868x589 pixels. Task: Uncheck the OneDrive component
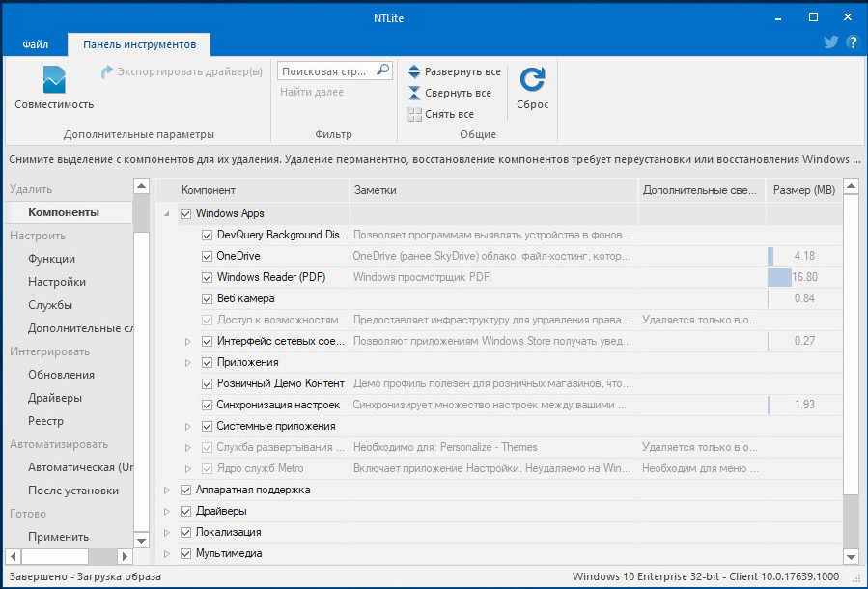pos(207,256)
